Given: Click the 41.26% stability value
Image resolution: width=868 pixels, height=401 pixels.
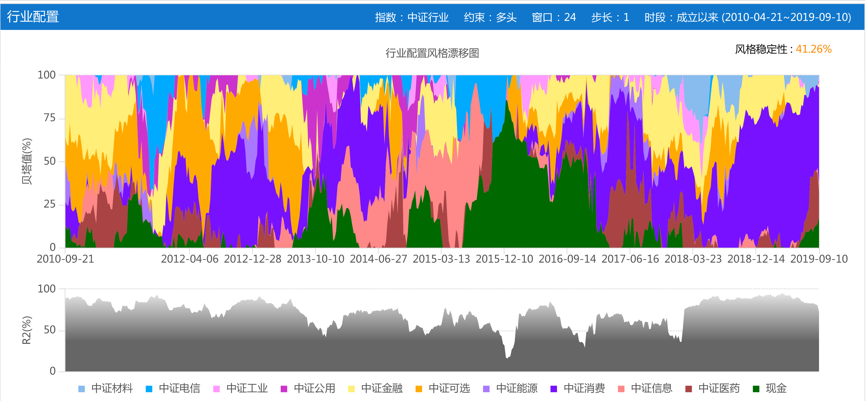Looking at the screenshot, I should pos(814,49).
